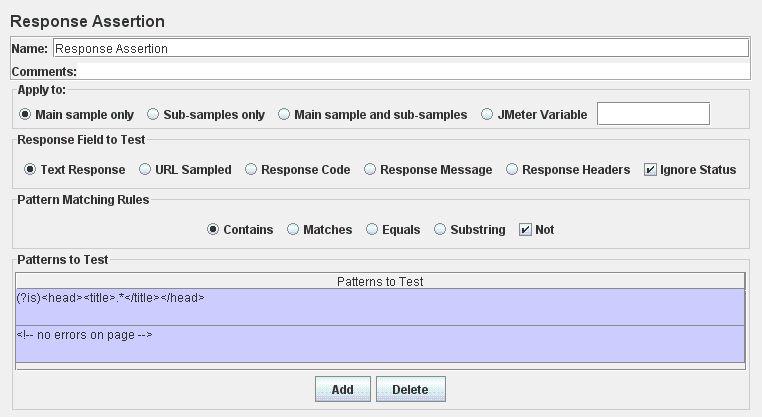762x417 pixels.
Task: Choose Response Message field option
Action: click(370, 170)
